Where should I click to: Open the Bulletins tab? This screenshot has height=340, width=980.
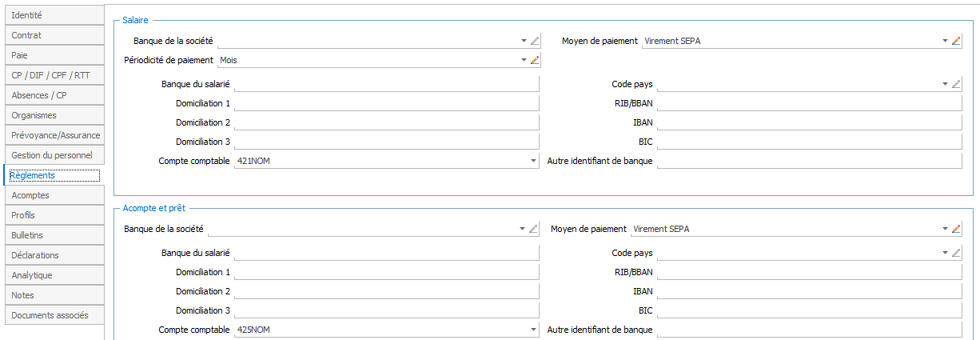[54, 235]
